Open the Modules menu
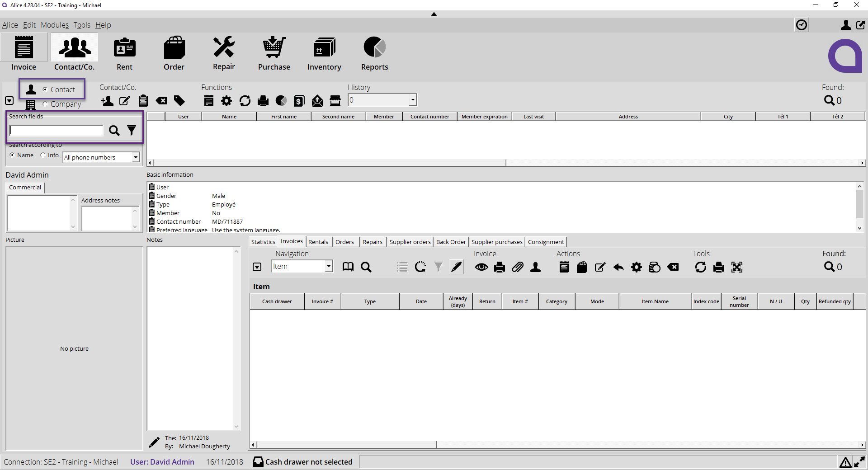Image resolution: width=868 pixels, height=470 pixels. [54, 25]
